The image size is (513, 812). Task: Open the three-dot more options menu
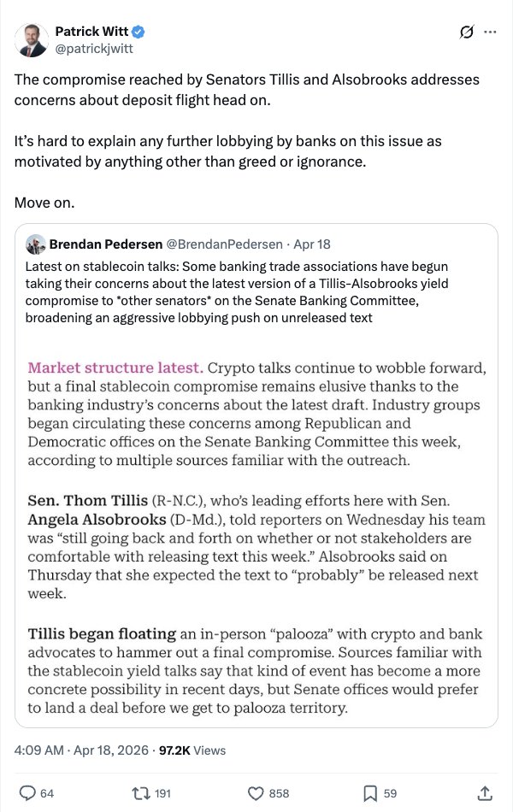[490, 32]
